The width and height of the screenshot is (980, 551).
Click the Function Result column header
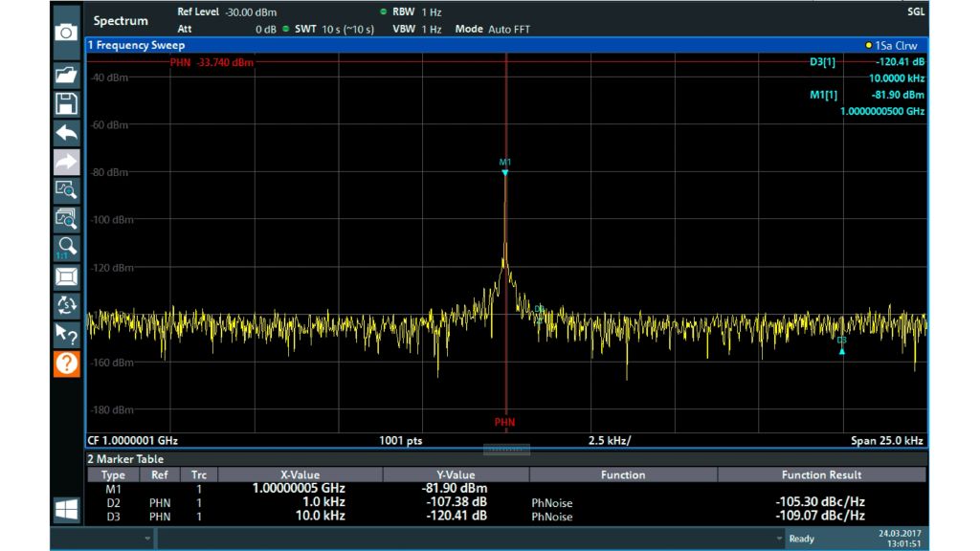click(x=821, y=474)
